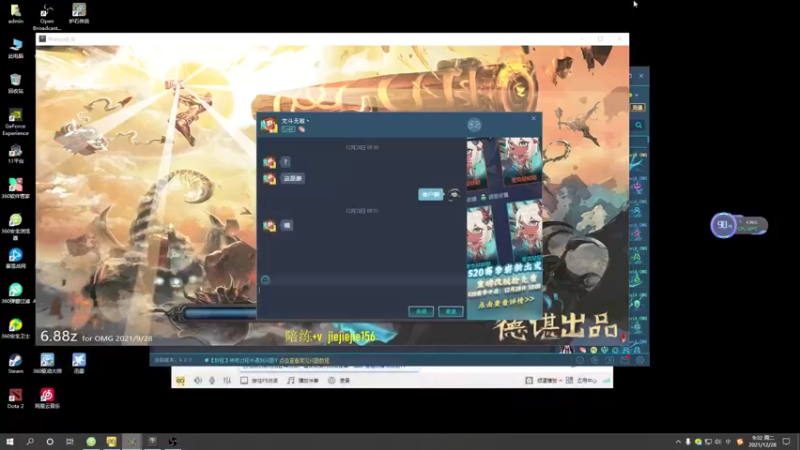Click the floating 90 performance monitor widget
The width and height of the screenshot is (800, 450).
(x=723, y=225)
